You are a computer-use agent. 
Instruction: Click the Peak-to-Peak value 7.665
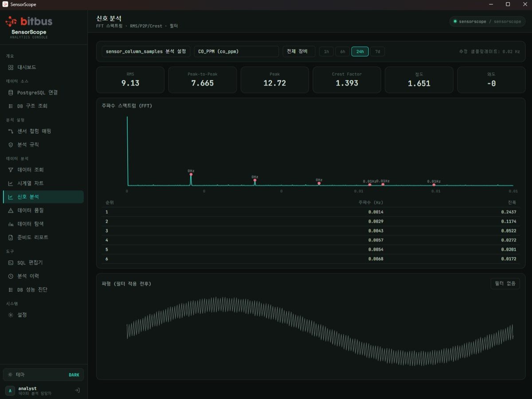pyautogui.click(x=203, y=83)
